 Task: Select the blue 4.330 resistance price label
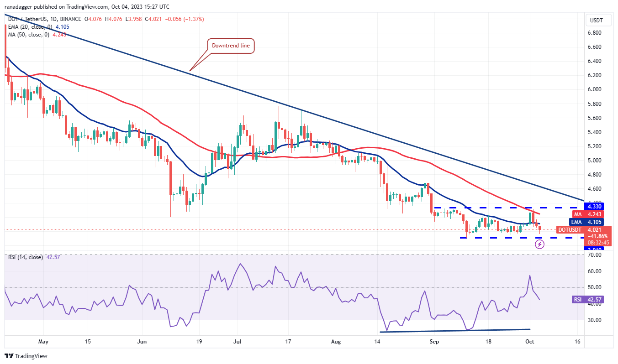pos(593,207)
